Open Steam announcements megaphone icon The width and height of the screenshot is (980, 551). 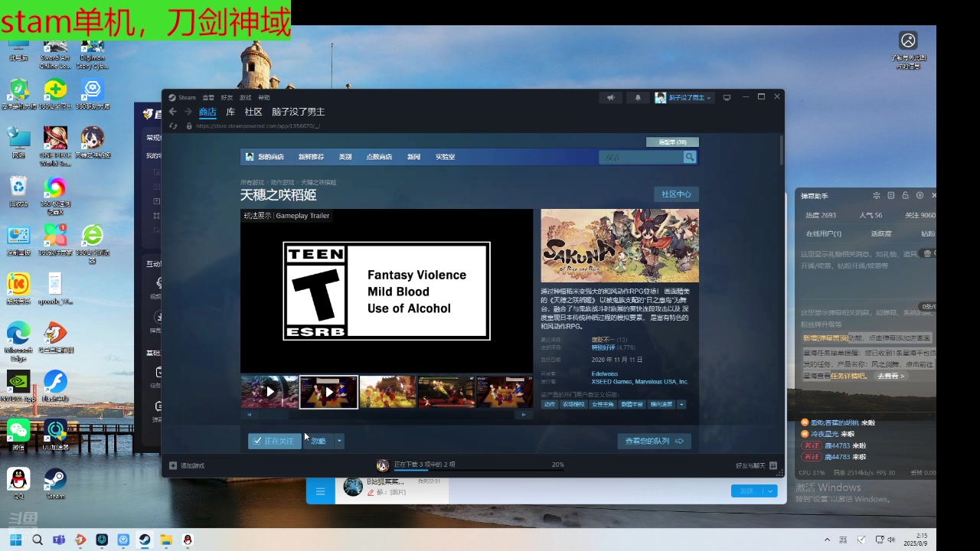(x=611, y=97)
